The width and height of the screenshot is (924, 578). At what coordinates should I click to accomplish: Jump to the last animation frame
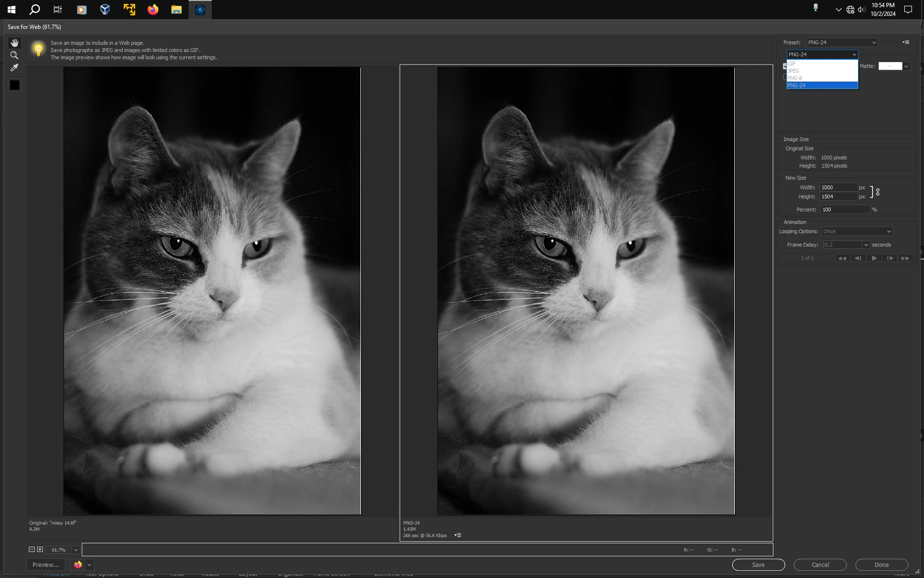point(905,258)
